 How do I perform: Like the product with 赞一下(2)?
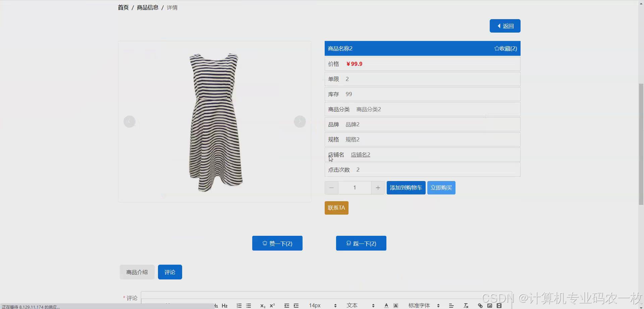(x=277, y=243)
